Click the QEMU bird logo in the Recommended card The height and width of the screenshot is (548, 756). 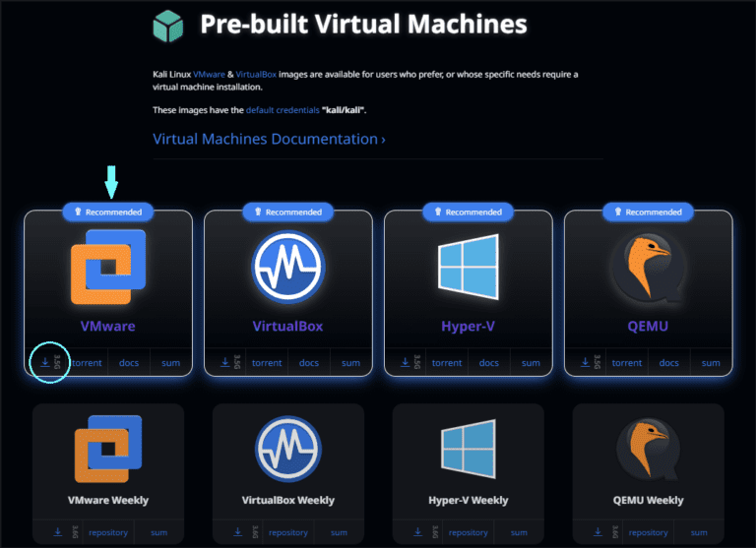648,268
